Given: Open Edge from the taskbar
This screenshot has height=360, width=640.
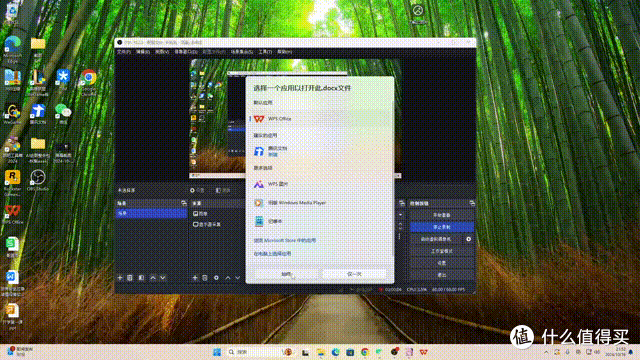Looking at the screenshot, I should [336, 352].
